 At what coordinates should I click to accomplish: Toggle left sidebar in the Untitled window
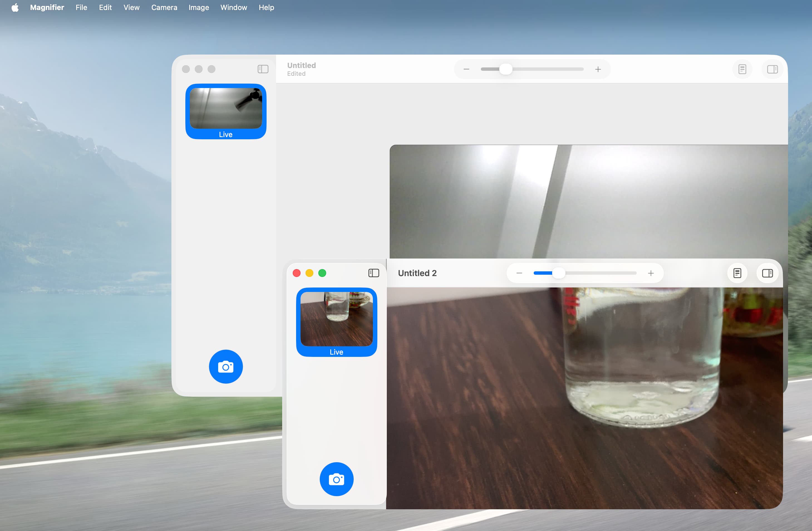pyautogui.click(x=263, y=69)
